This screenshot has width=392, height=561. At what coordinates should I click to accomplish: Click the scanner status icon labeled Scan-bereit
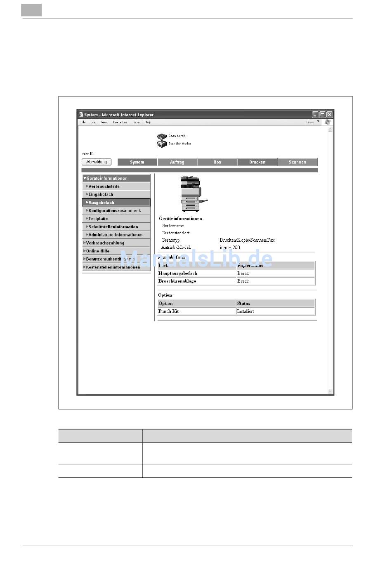pos(162,136)
